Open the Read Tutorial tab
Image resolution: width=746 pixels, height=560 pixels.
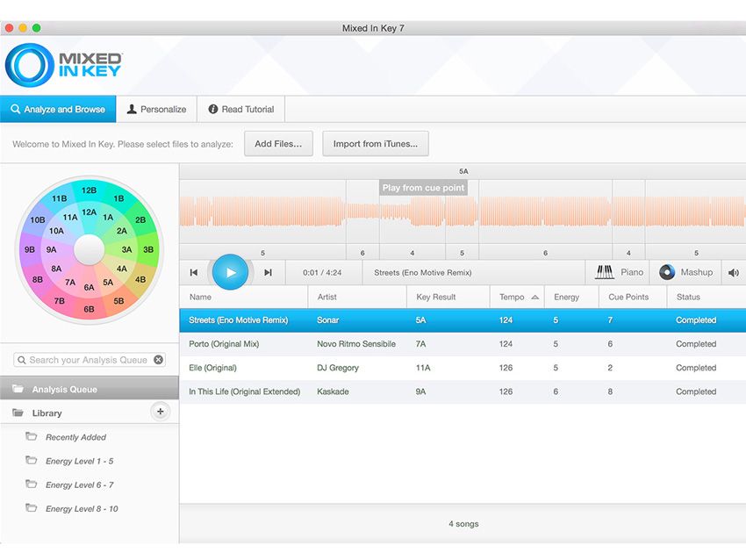pyautogui.click(x=240, y=109)
